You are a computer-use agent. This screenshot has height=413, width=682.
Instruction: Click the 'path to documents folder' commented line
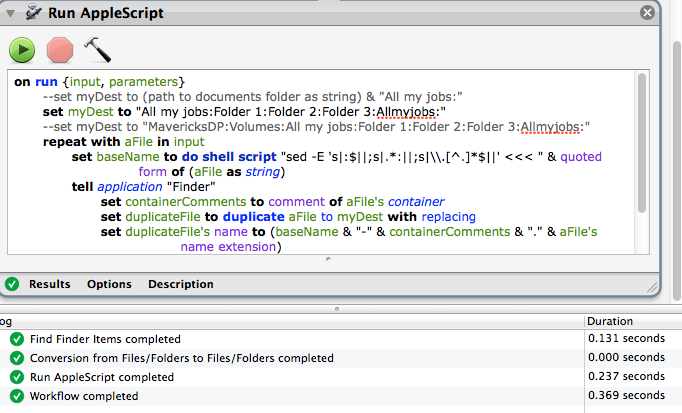point(252,97)
